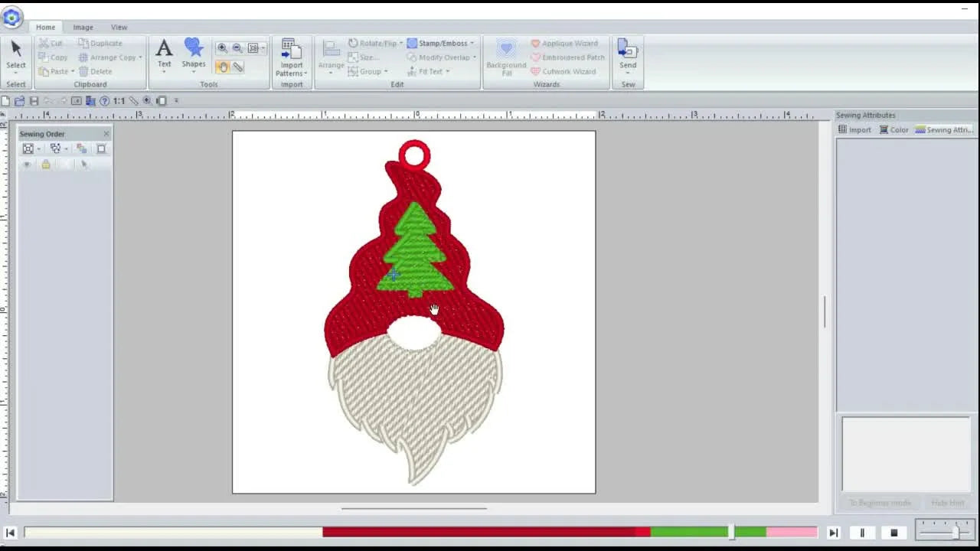Click the To Beginner mode button

click(880, 503)
